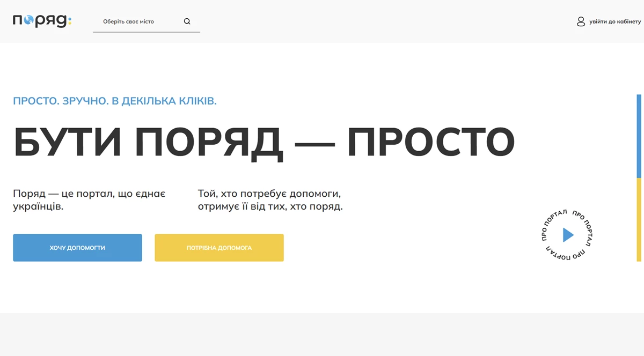Play the ПРО ПОРТАЛ video triangle
Screen dimensions: 644x356
coord(568,235)
